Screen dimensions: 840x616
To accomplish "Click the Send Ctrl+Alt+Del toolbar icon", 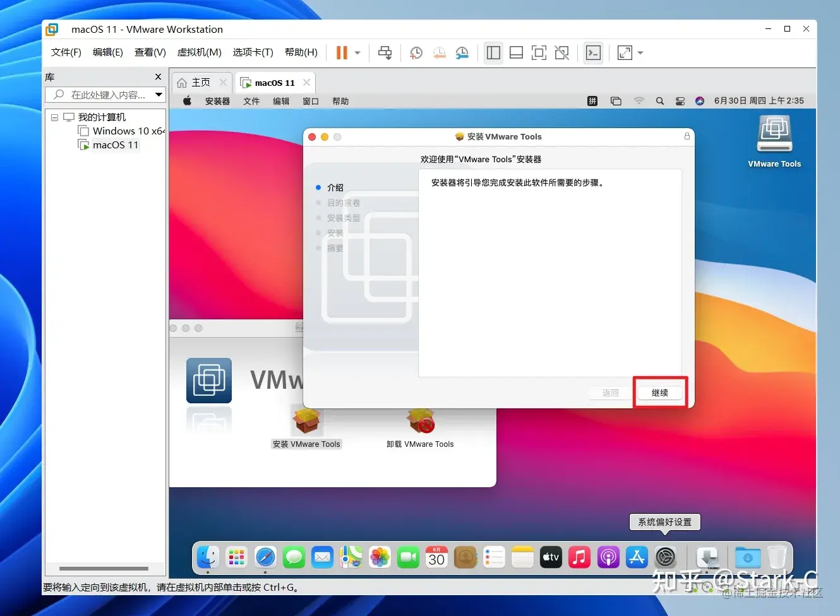I will [x=385, y=53].
